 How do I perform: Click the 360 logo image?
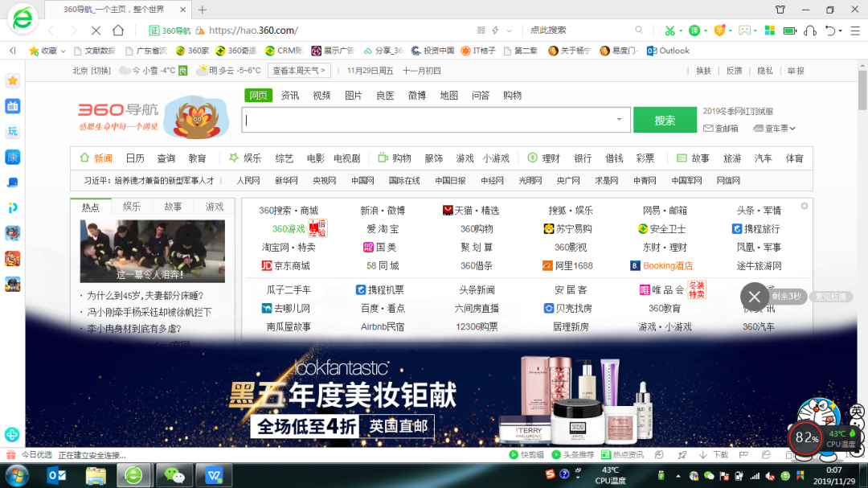tap(154, 117)
